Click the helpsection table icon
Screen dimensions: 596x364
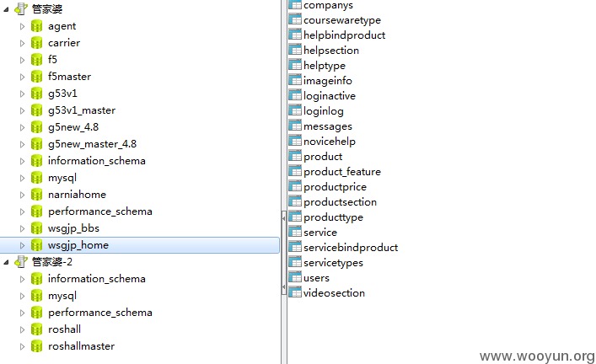[x=295, y=50]
